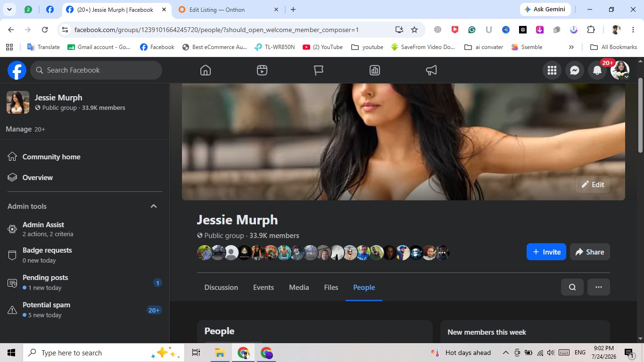Click the Invite button
Viewport: 644px width, 362px height.
coord(546,252)
